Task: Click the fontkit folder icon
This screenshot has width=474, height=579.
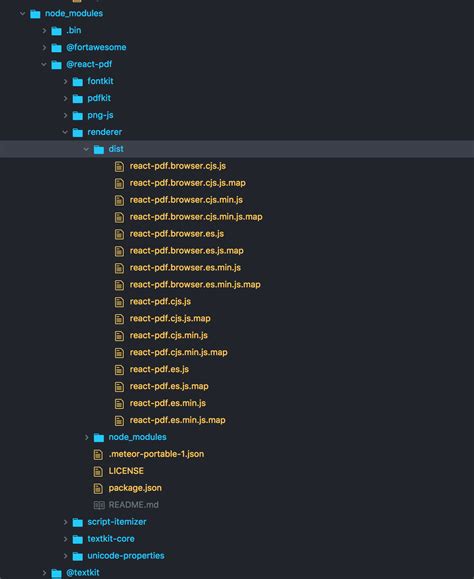Action: tap(78, 82)
